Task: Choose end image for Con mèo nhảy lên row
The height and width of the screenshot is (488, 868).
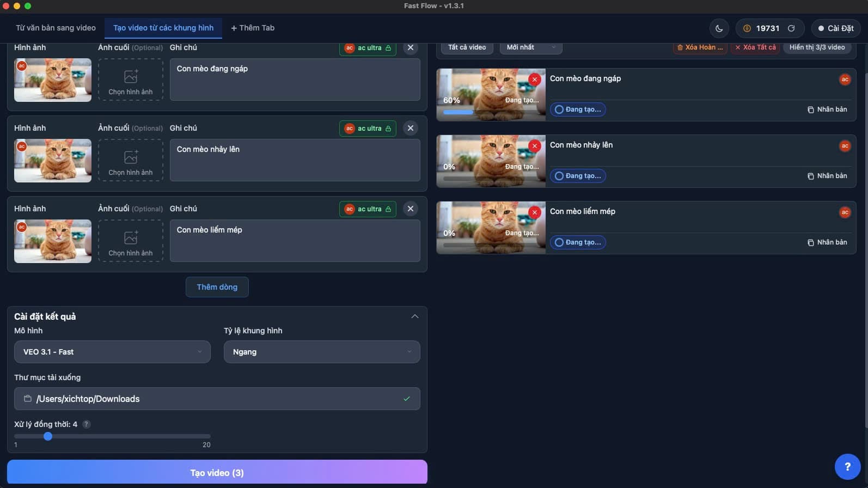Action: (131, 160)
